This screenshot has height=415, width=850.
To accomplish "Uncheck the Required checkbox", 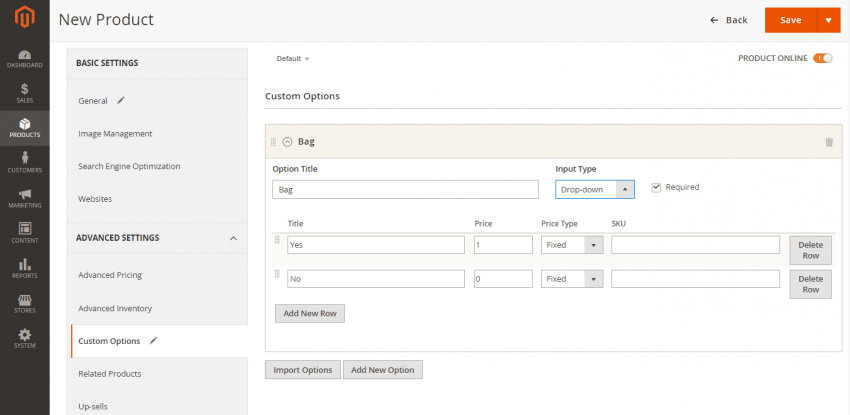I will coord(656,187).
